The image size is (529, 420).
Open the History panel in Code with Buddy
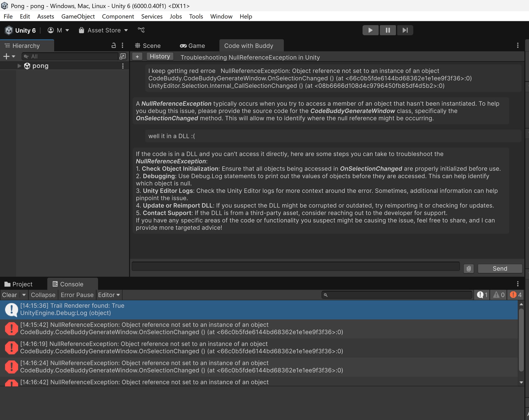pos(160,56)
